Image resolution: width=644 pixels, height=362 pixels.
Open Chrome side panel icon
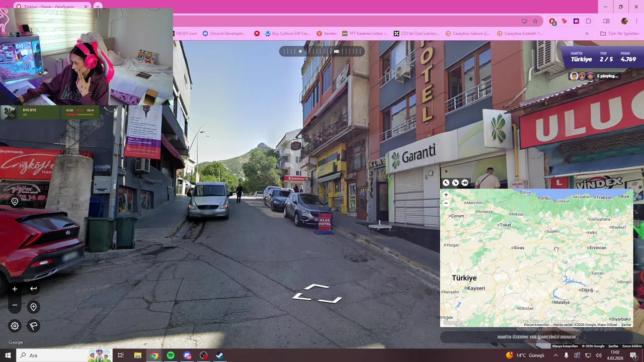(606, 21)
